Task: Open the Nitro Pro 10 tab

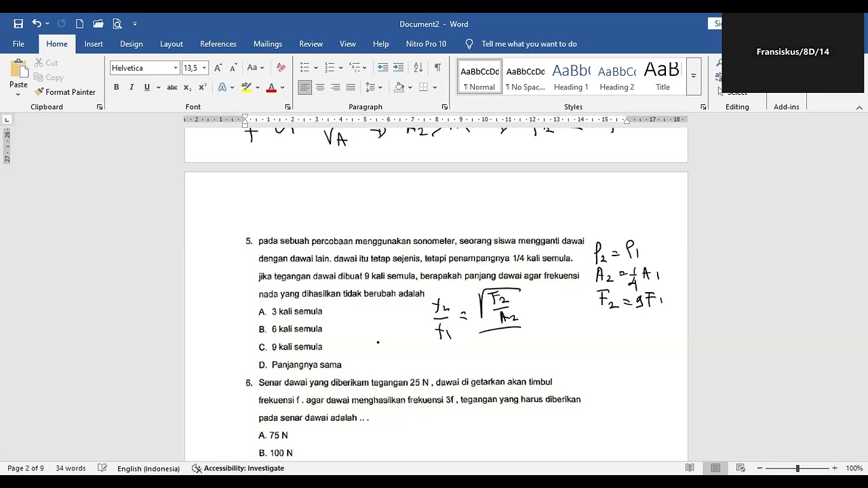Action: [426, 44]
